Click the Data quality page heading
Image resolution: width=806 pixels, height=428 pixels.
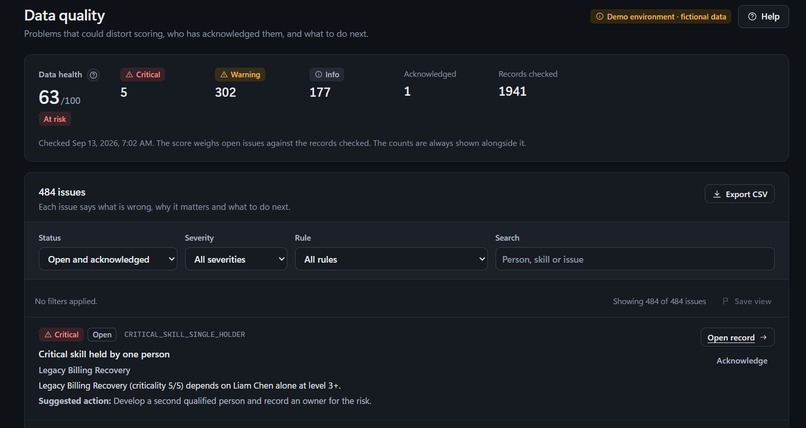tap(64, 15)
